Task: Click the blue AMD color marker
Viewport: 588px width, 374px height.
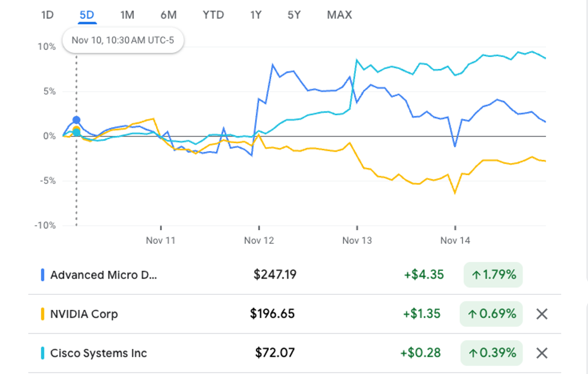Action: (x=43, y=275)
